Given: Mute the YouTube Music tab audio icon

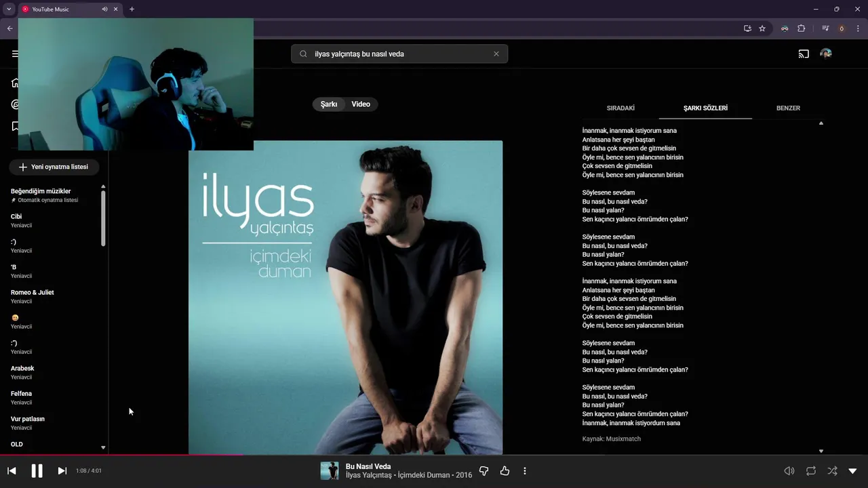Looking at the screenshot, I should (x=104, y=9).
